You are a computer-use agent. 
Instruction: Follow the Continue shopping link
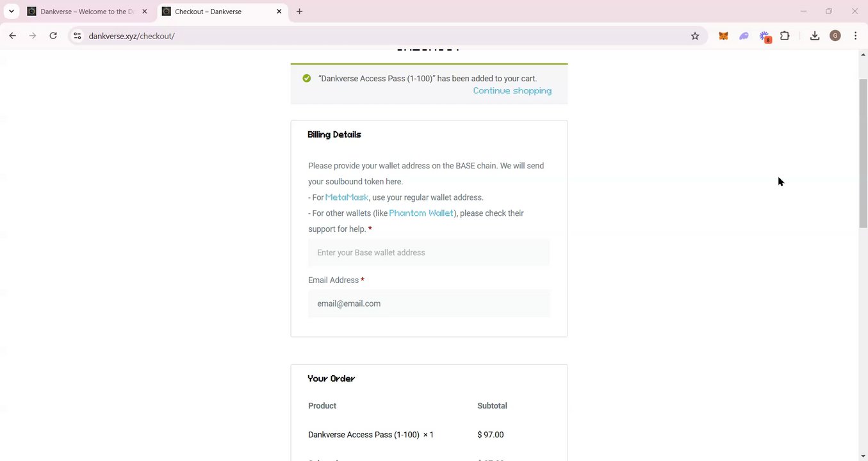pyautogui.click(x=512, y=91)
